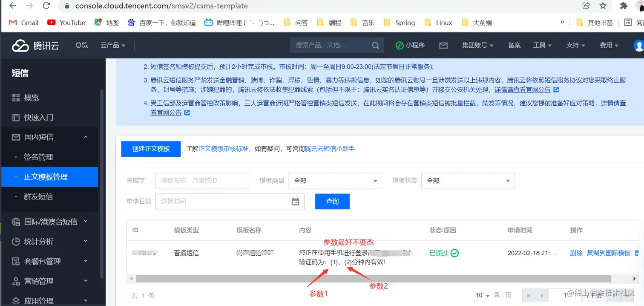This screenshot has height=306, width=644.
Task: Open the 10 条/页 page size dropdown
Action: point(483,295)
